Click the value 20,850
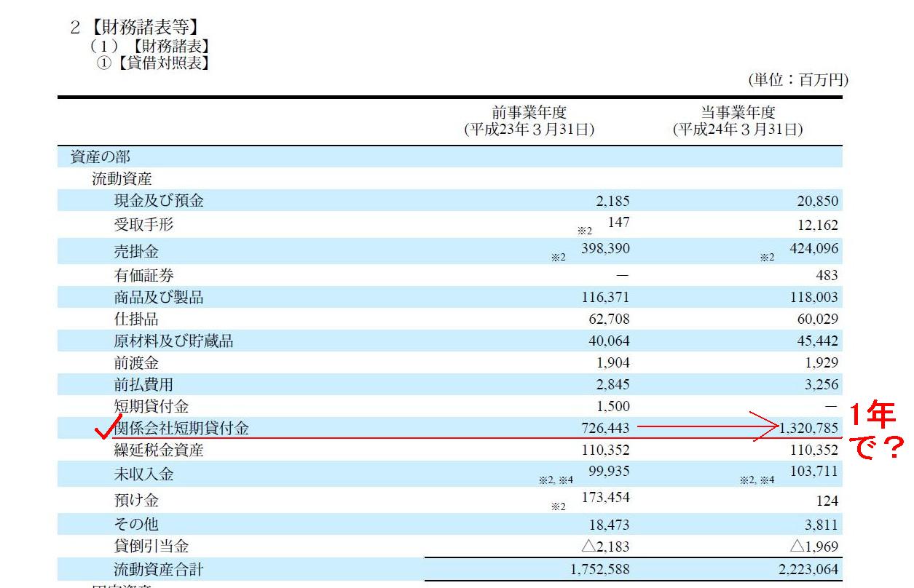The image size is (914, 588). [816, 201]
